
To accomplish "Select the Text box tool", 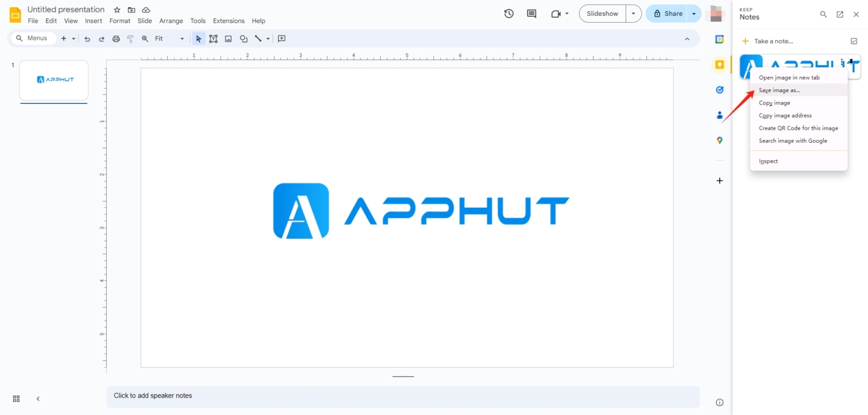I will 213,38.
